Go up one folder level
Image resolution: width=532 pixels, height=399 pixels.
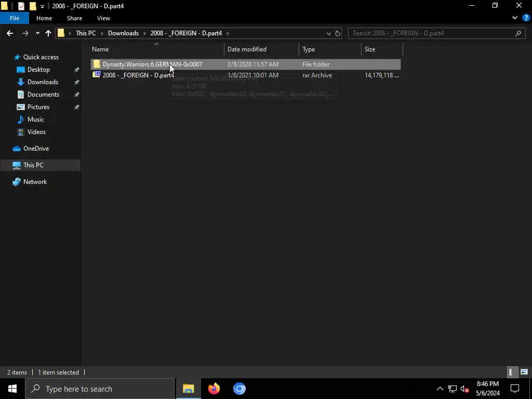point(48,33)
